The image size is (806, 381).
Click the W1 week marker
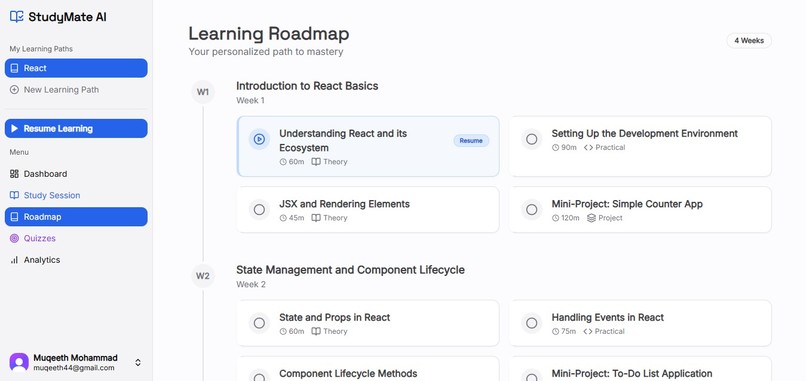click(x=203, y=93)
